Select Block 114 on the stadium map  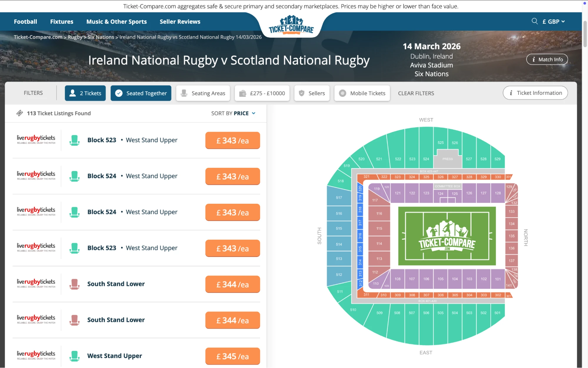[x=379, y=243]
